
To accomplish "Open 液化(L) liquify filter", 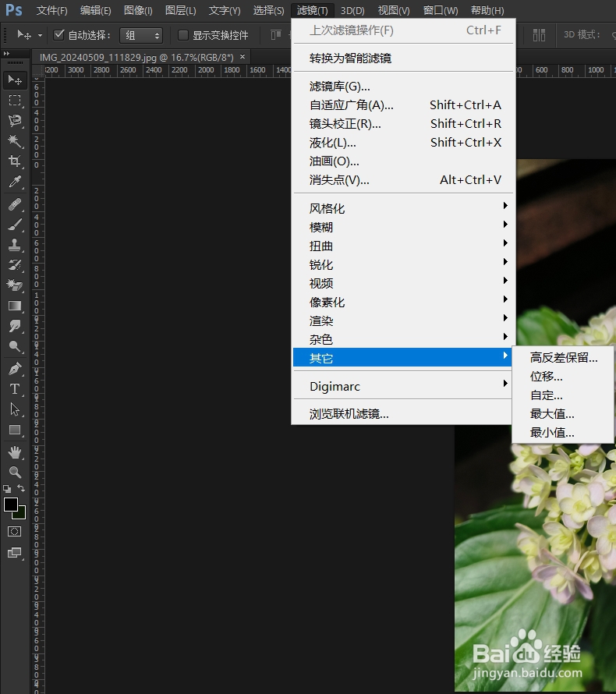I will [x=403, y=143].
